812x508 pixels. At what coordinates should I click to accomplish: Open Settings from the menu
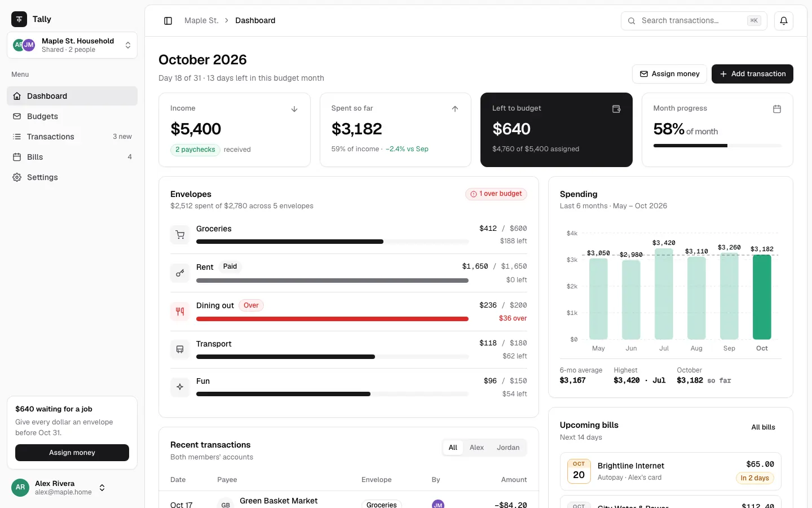click(x=72, y=177)
